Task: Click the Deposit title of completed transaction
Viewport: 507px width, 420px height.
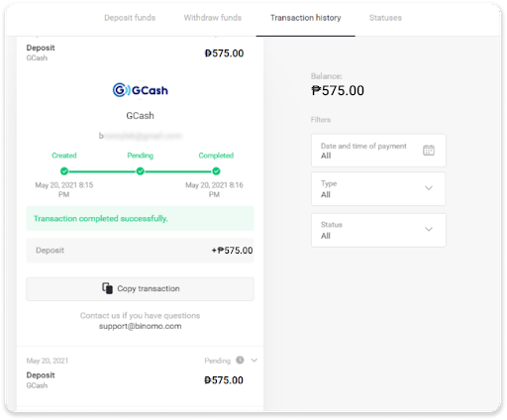Action: click(41, 48)
